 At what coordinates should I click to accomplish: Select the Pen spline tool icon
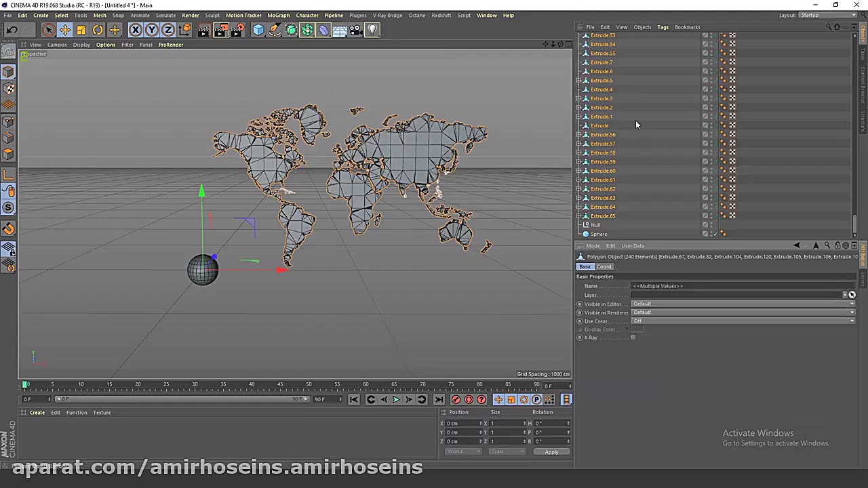coord(275,29)
